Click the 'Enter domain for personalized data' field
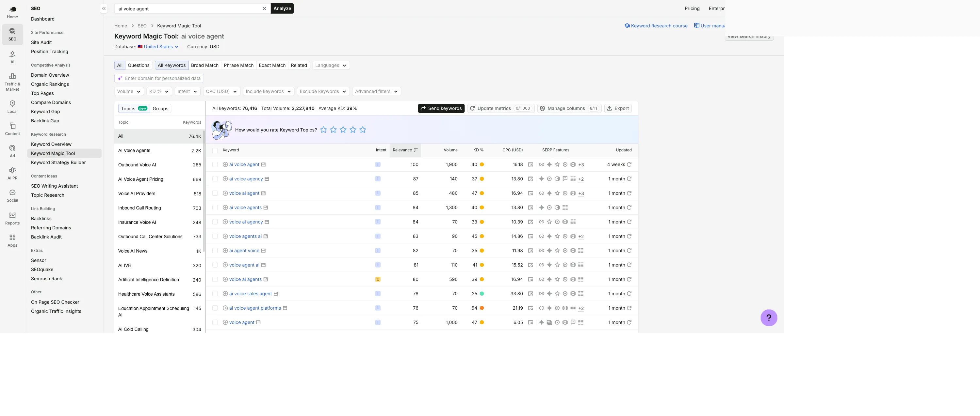Image resolution: width=980 pixels, height=416 pixels. point(159,78)
